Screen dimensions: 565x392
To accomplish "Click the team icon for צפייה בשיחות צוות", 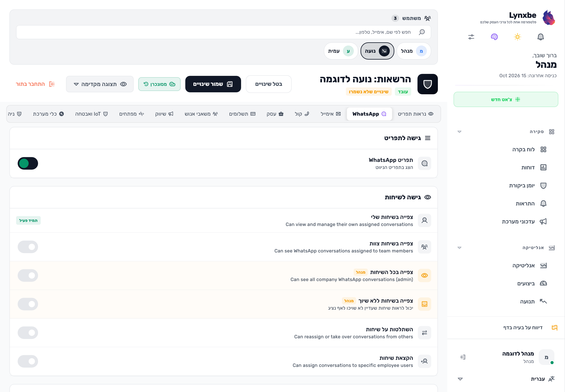I will point(424,247).
